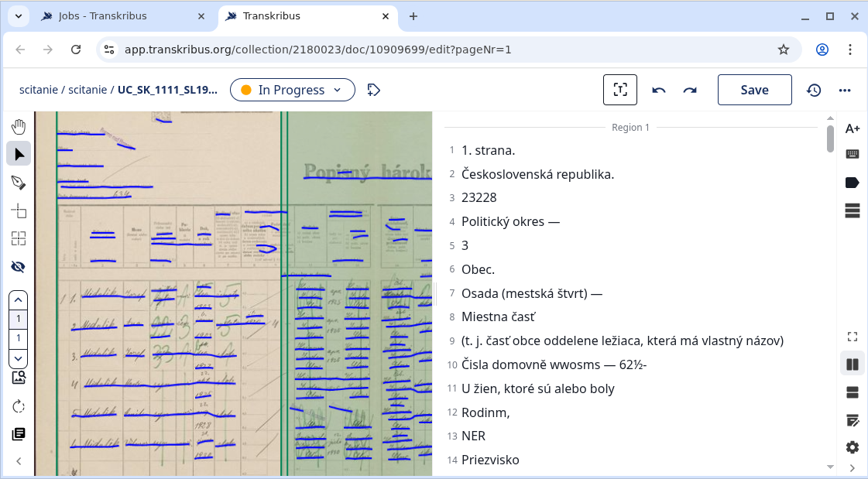Open the version history icon

click(x=814, y=90)
